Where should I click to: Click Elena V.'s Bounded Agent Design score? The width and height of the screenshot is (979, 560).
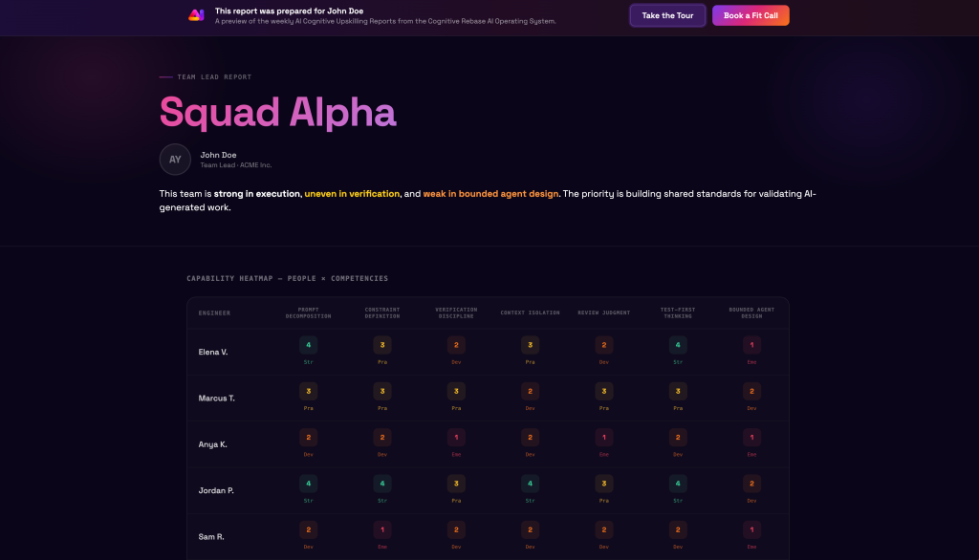coord(752,345)
